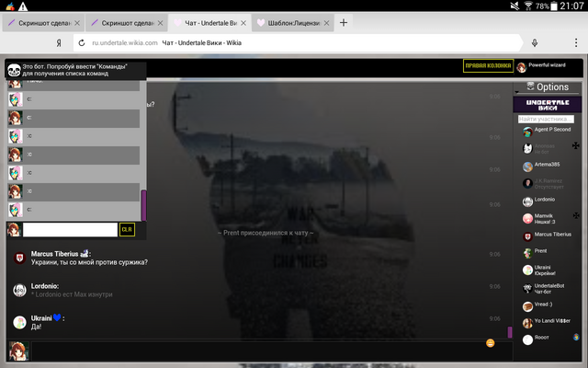This screenshot has height=368, width=588.
Task: Click the ПРАВАЯ КОЛОНКА button
Action: pos(488,65)
